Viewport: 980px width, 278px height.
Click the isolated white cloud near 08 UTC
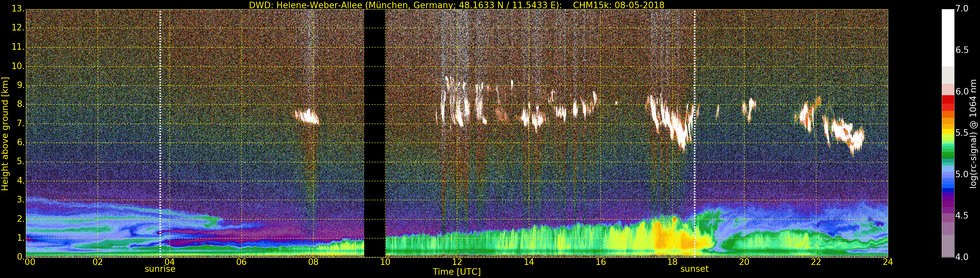[307, 116]
